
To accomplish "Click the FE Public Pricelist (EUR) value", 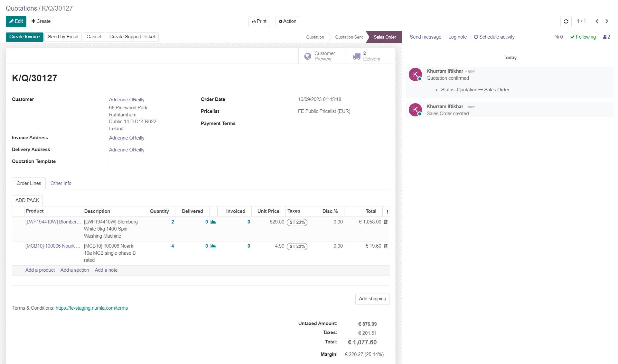I will click(324, 111).
